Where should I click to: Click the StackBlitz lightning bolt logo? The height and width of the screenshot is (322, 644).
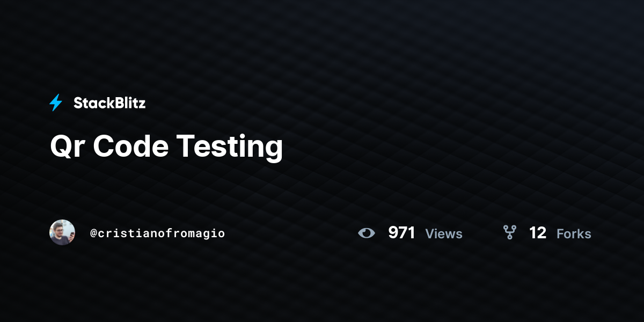(56, 103)
